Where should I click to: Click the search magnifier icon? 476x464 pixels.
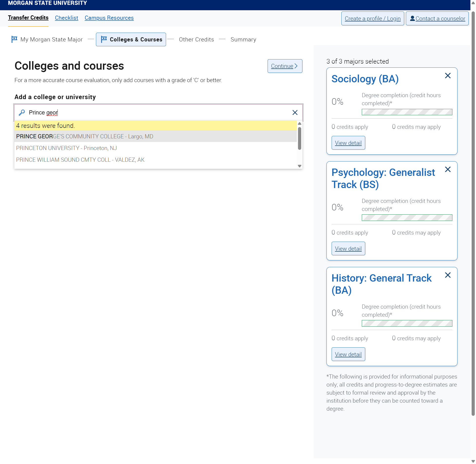pos(22,112)
